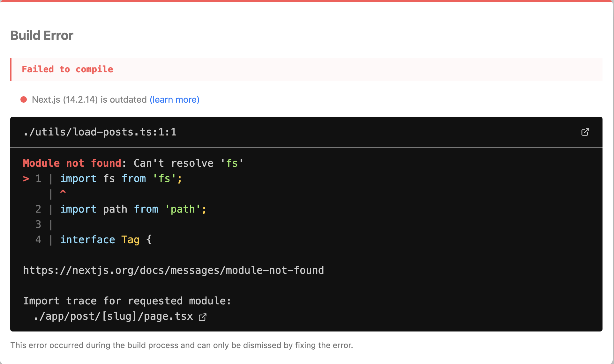Screen dimensions: 614x364
Task: Click the interface Tag code line
Action: point(106,240)
